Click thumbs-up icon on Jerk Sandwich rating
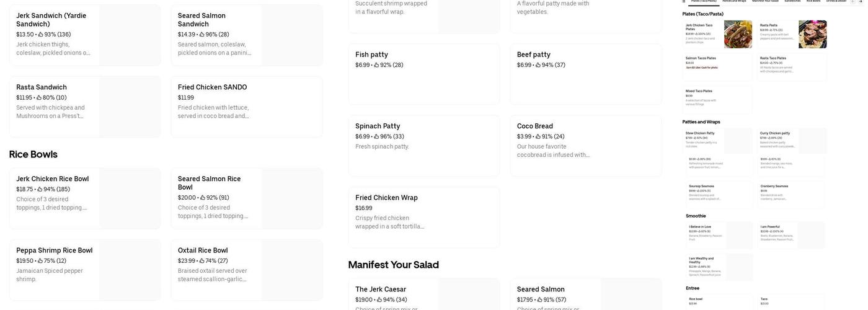This screenshot has height=310, width=868. [x=41, y=35]
